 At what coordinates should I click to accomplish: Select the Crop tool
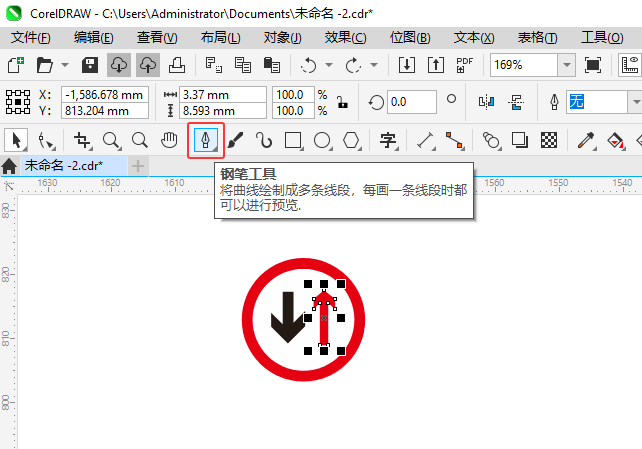coord(82,141)
